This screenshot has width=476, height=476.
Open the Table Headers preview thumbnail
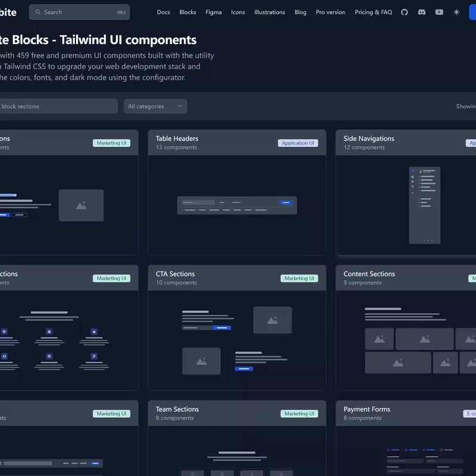pyautogui.click(x=237, y=205)
